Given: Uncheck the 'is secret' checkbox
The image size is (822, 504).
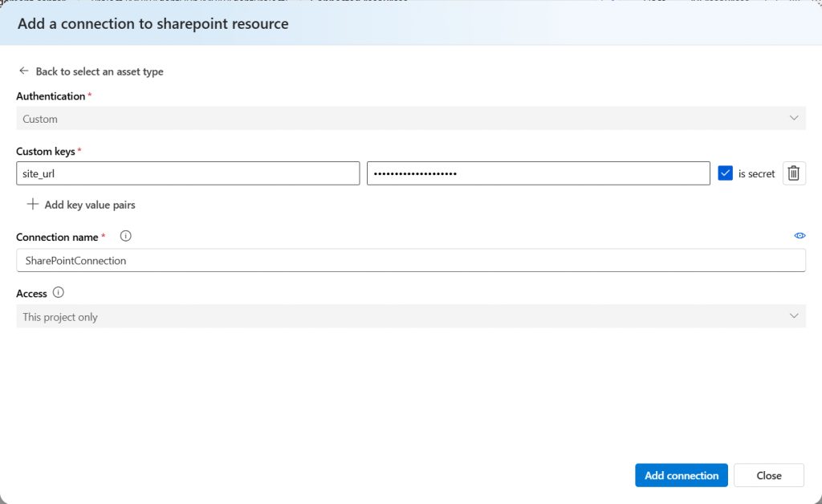Looking at the screenshot, I should tap(726, 173).
